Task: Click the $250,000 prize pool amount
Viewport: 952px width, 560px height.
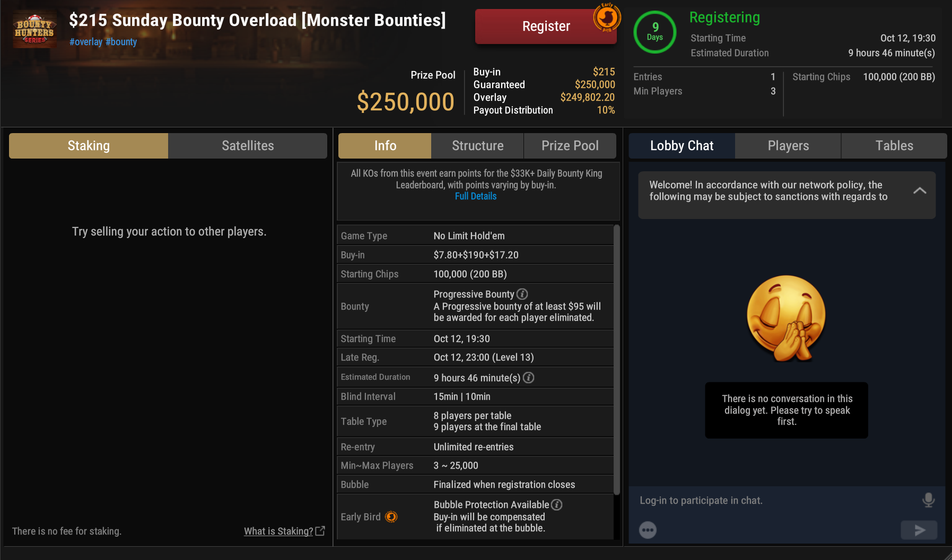Action: click(406, 102)
